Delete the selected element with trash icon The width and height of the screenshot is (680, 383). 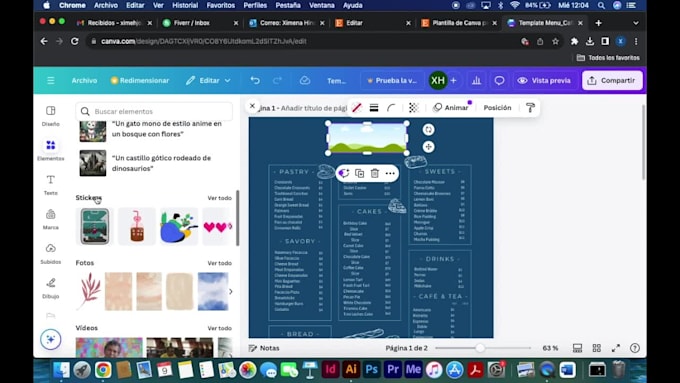tap(375, 173)
